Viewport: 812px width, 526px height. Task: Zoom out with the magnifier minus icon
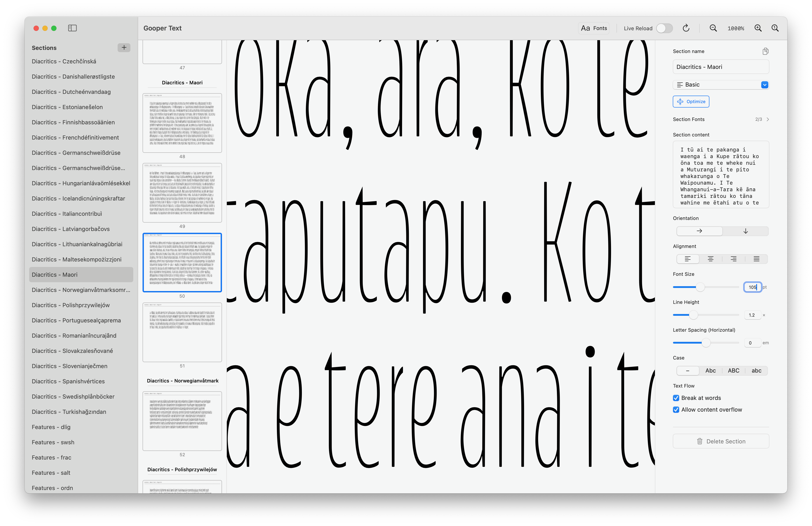[713, 28]
